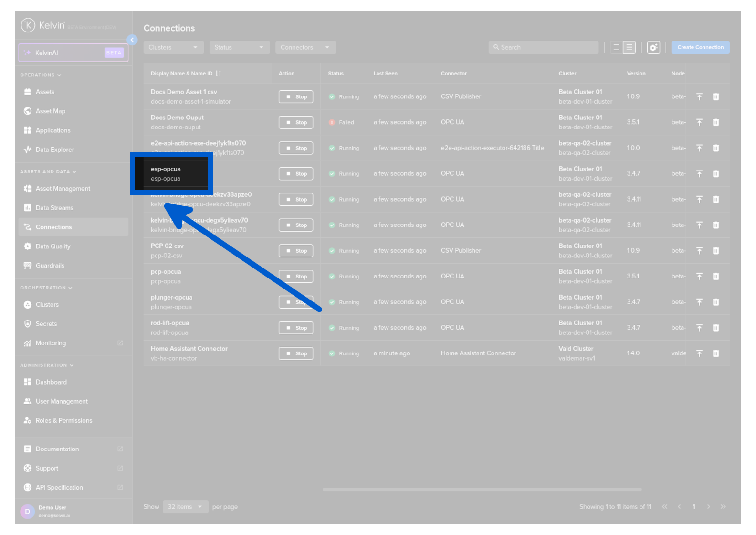Screen dimensions: 756x535
Task: Switch to expanded row density view
Action: 630,47
